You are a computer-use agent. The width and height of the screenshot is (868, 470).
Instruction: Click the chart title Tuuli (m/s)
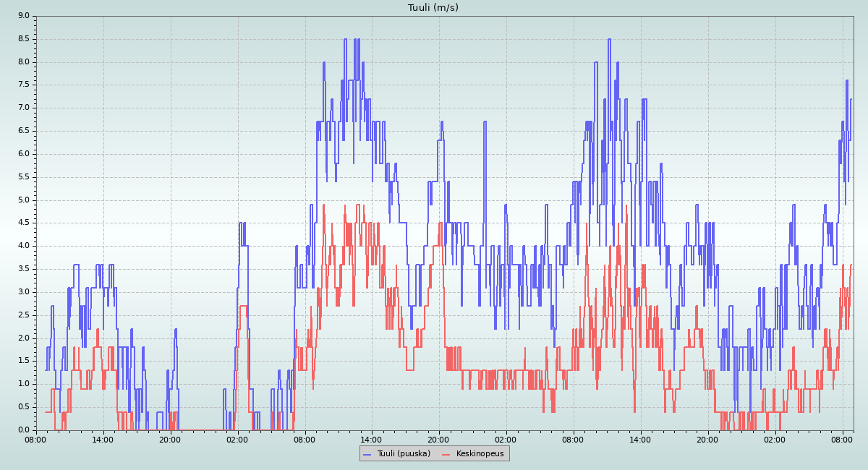point(433,8)
